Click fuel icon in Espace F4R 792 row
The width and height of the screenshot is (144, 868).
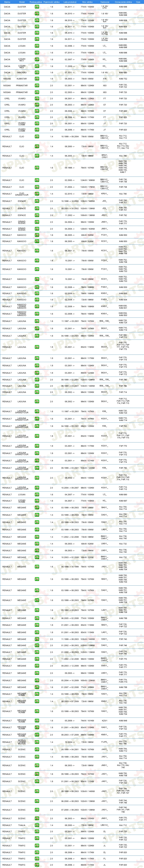pyautogui.click(x=37, y=215)
